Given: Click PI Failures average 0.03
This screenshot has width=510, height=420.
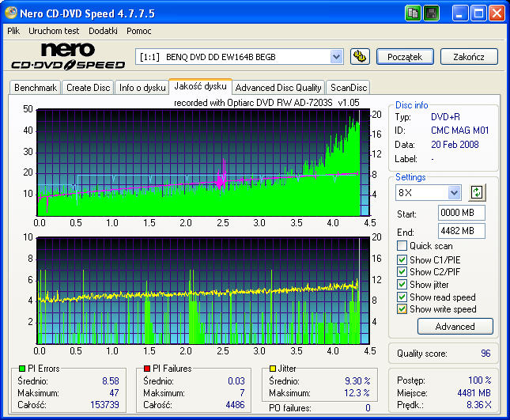Looking at the screenshot, I should pos(236,381).
